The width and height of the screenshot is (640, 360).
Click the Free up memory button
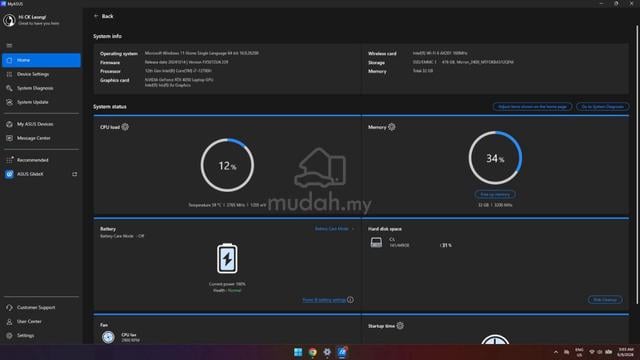[495, 194]
